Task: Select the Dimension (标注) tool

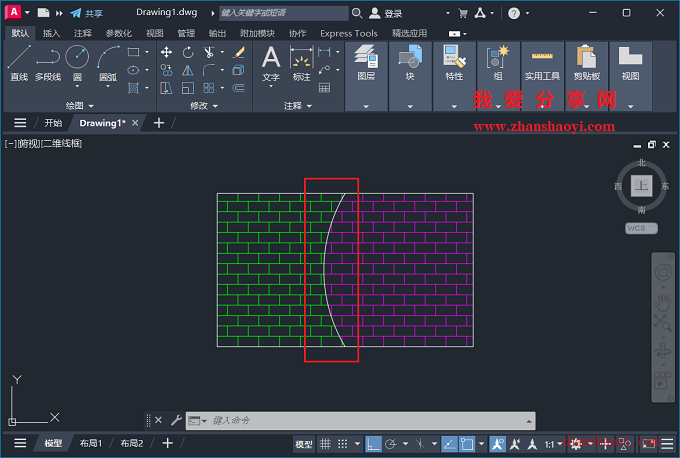Action: [x=301, y=63]
